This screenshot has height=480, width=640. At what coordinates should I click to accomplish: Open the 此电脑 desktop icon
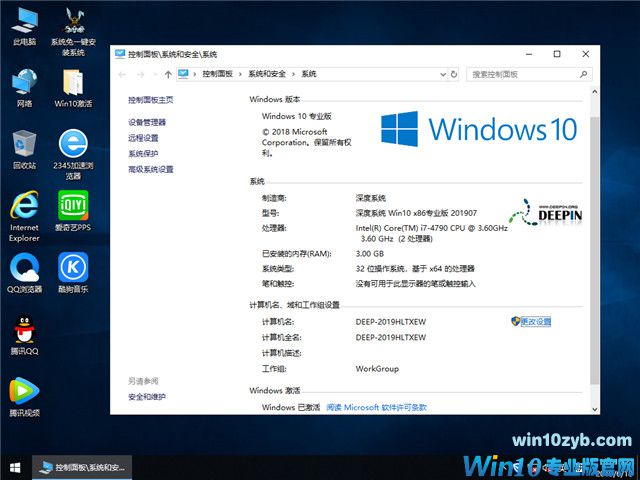[24, 26]
